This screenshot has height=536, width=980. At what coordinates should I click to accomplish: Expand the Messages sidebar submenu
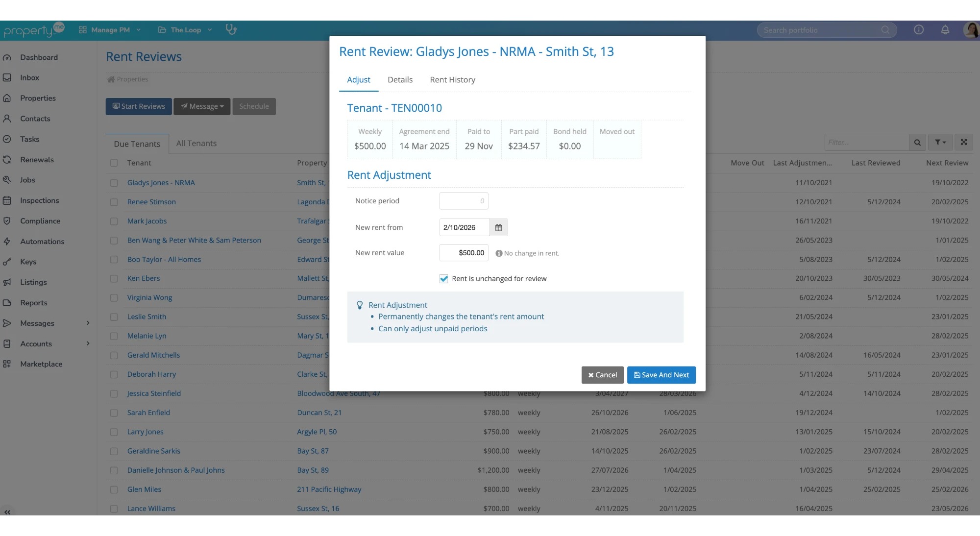pos(88,323)
